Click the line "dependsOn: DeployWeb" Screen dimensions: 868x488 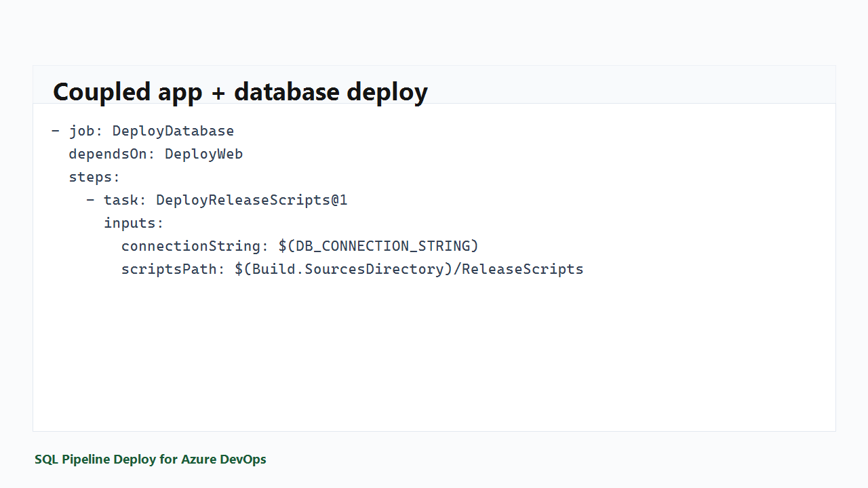156,154
